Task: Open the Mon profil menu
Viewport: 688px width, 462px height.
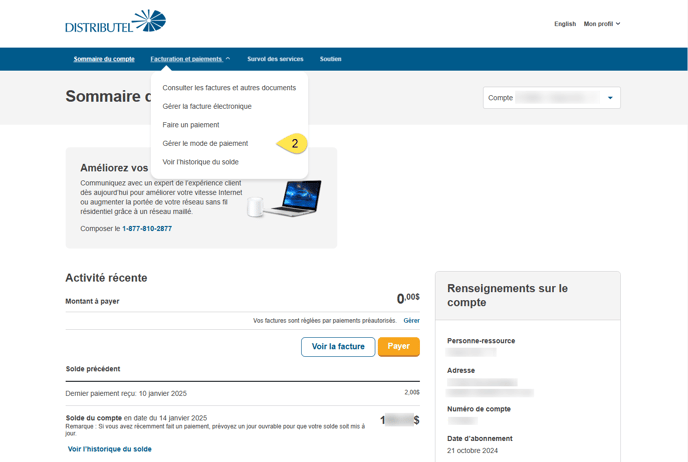Action: 602,24
